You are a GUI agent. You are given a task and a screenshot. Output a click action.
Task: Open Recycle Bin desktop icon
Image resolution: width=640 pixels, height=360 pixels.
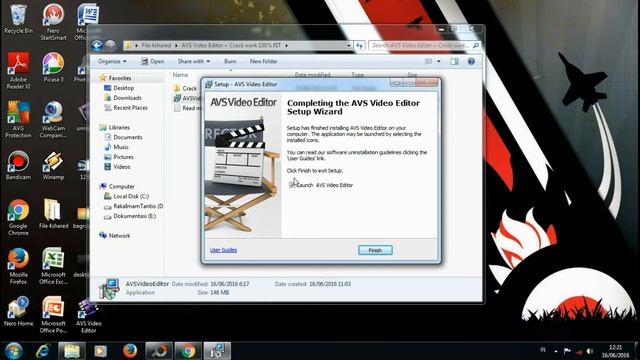(x=18, y=20)
